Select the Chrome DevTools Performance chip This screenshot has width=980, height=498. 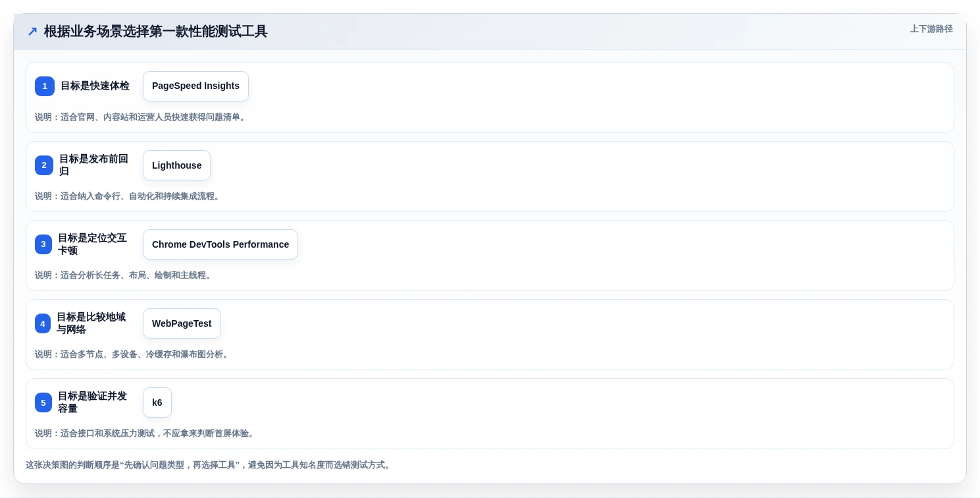click(x=220, y=244)
